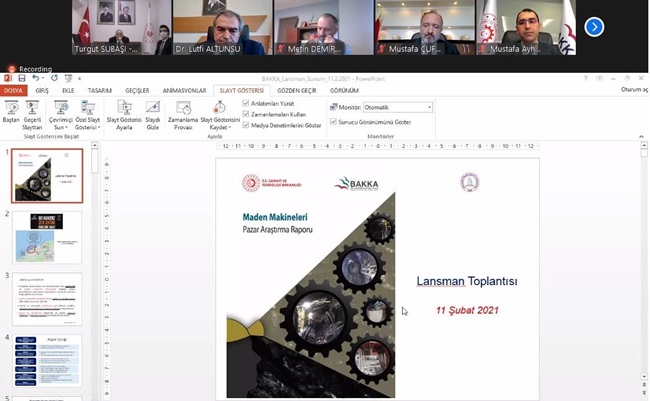Viewport: 650px width, 401px height.
Task: Switch to the TASARIM ribbon tab
Action: (98, 90)
